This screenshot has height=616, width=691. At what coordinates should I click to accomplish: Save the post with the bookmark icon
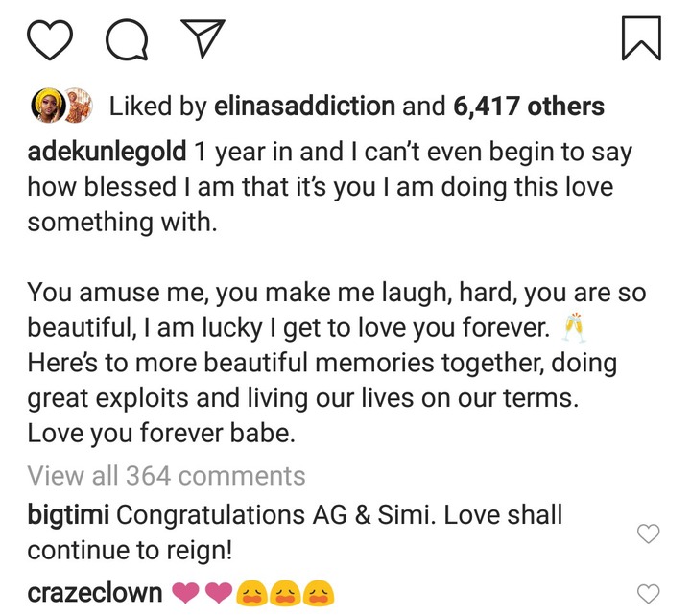(x=640, y=37)
